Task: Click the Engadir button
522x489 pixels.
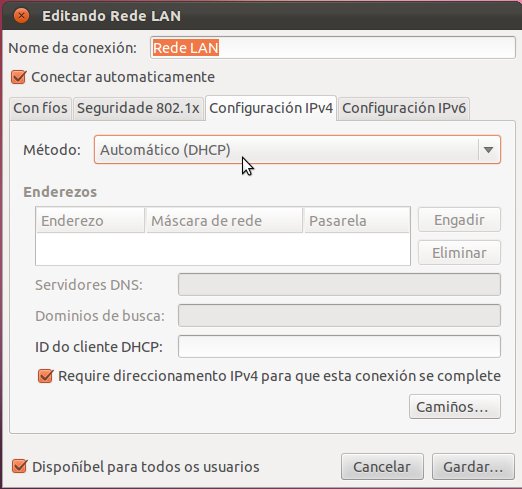Action: [459, 220]
